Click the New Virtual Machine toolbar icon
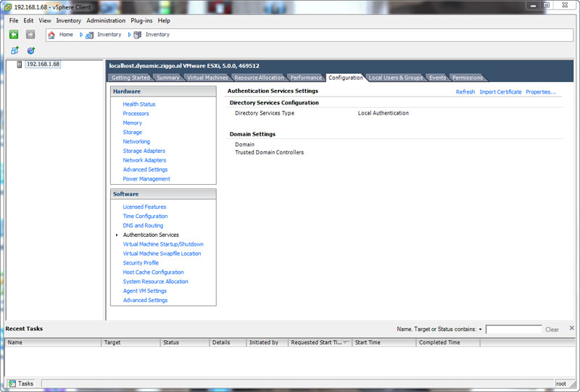This screenshot has width=580, height=392. pos(14,50)
